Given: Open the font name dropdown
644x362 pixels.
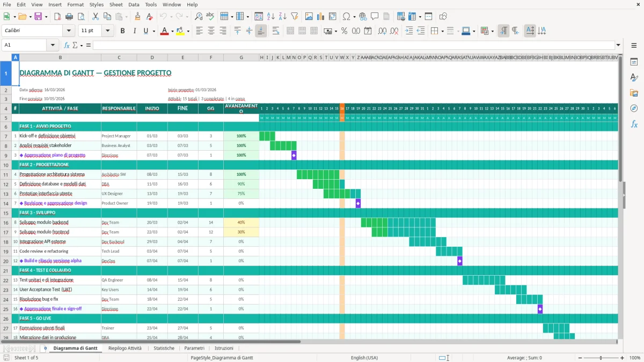Looking at the screenshot, I should 68,31.
